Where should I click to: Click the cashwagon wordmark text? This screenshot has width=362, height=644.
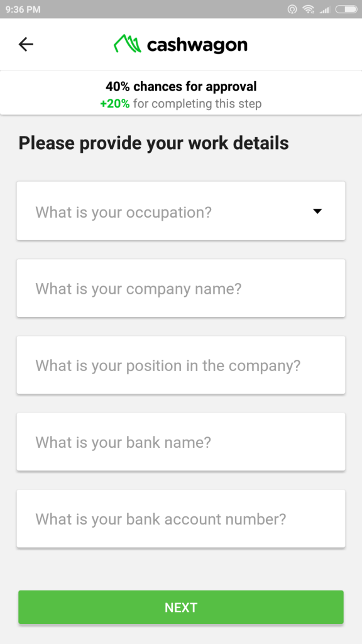197,45
